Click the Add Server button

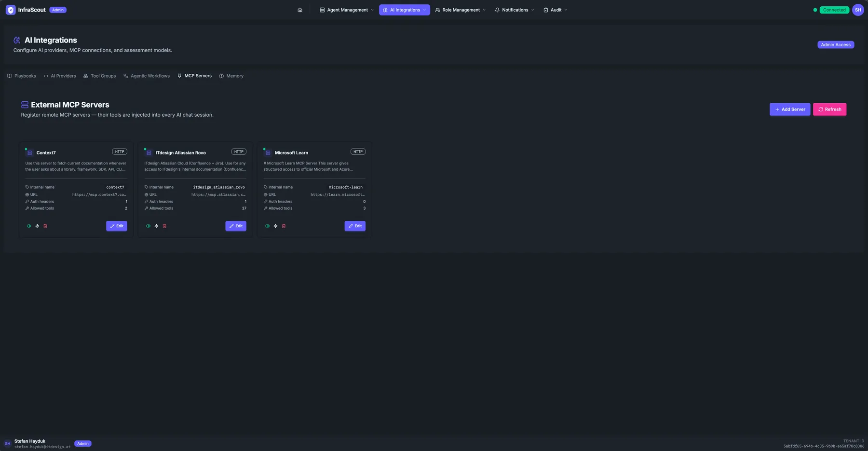[790, 109]
